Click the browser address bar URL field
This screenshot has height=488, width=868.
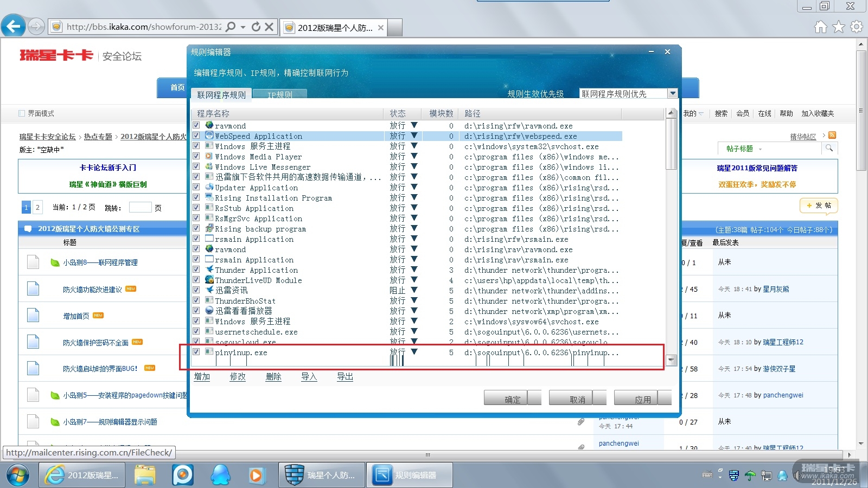(144, 27)
